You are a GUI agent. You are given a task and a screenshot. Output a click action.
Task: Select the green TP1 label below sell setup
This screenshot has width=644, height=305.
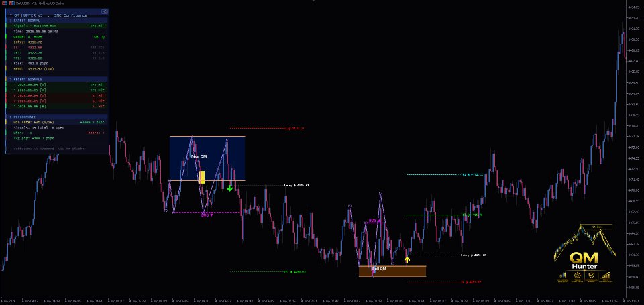(294, 271)
